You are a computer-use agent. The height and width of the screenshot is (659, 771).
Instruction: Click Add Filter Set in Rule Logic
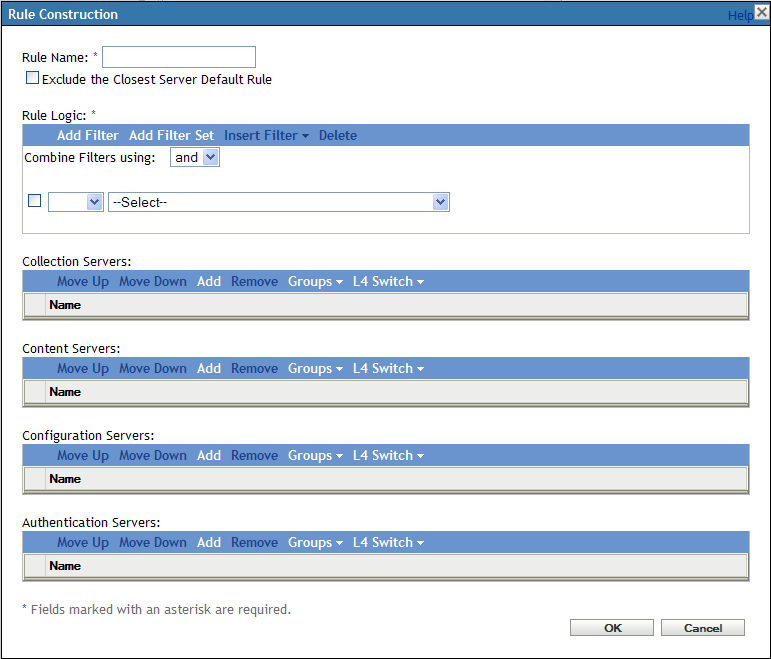pos(171,135)
